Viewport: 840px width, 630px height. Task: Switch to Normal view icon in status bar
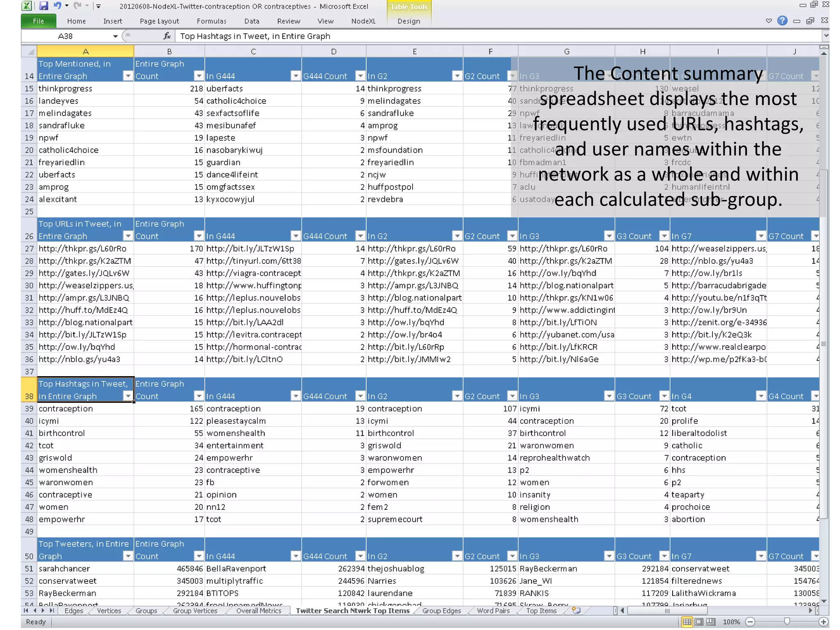tap(687, 622)
